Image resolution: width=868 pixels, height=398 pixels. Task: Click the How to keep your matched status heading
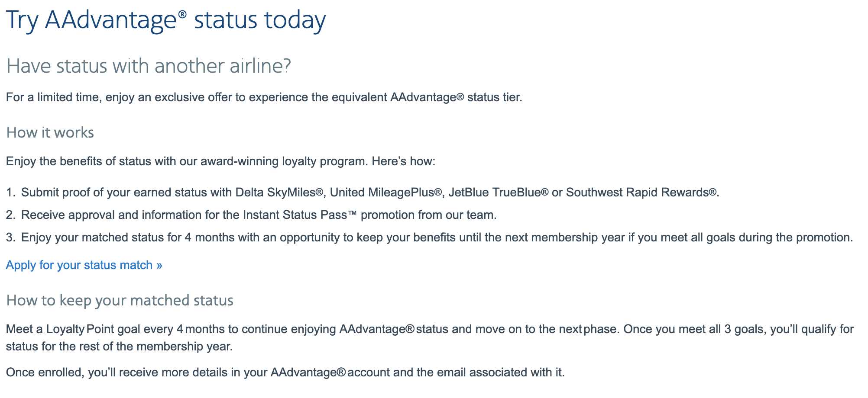click(x=120, y=300)
